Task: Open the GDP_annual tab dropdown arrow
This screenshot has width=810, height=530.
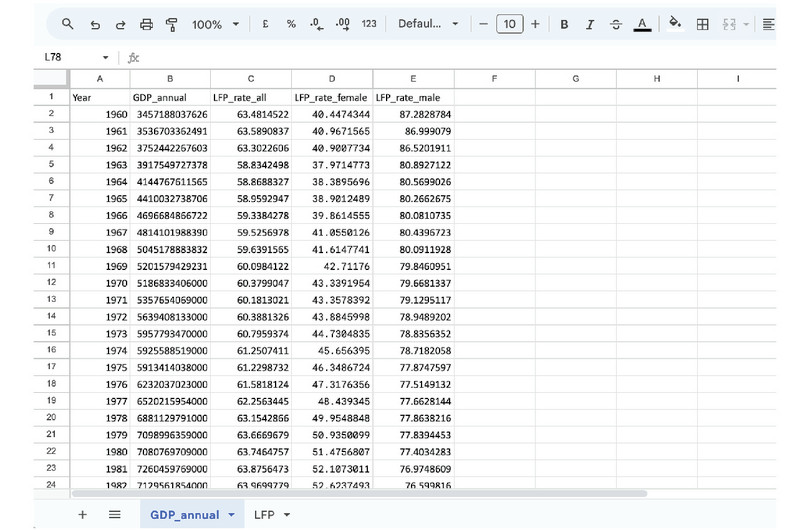Action: [231, 515]
